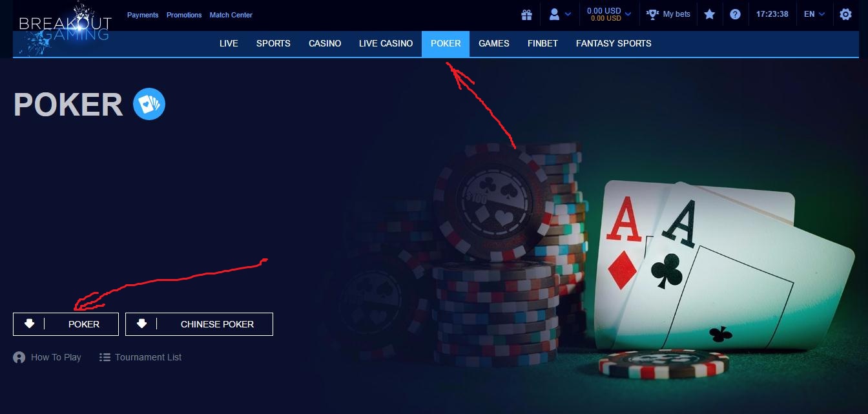868x414 pixels.
Task: Switch to the Live Casino tab
Action: (386, 43)
